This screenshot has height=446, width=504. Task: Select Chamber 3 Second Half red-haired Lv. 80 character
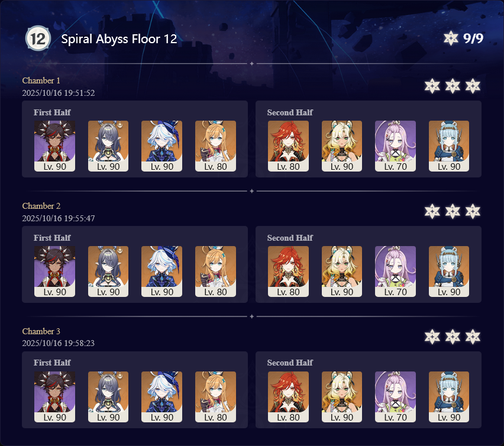tap(288, 396)
